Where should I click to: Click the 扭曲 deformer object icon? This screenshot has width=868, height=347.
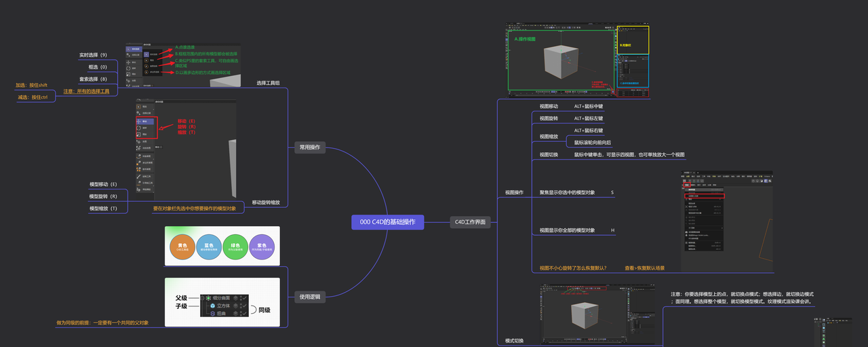pyautogui.click(x=212, y=314)
